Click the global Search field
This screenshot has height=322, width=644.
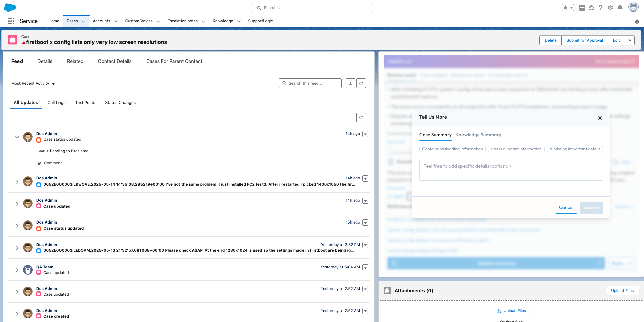click(312, 8)
